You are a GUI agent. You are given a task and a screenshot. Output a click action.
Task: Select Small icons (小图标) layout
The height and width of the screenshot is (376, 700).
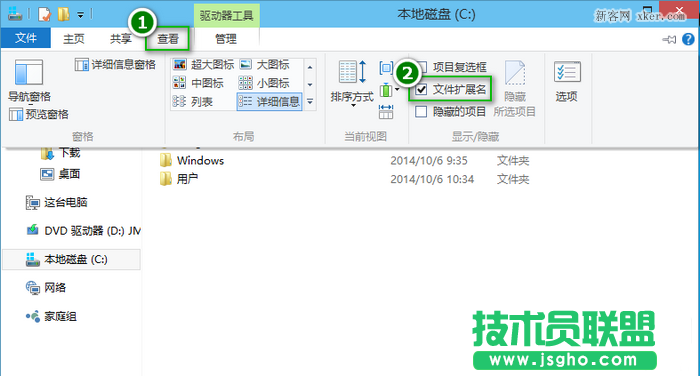tap(264, 83)
